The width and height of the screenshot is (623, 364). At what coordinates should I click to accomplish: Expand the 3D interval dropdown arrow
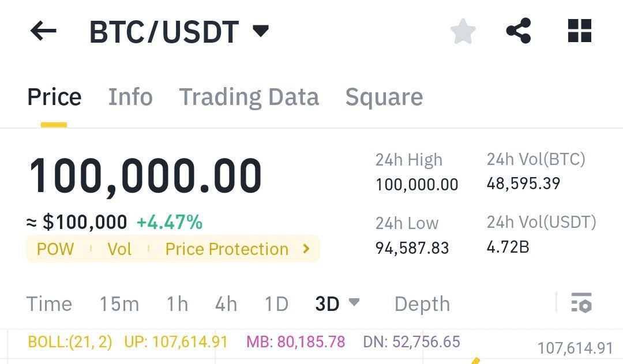(354, 302)
